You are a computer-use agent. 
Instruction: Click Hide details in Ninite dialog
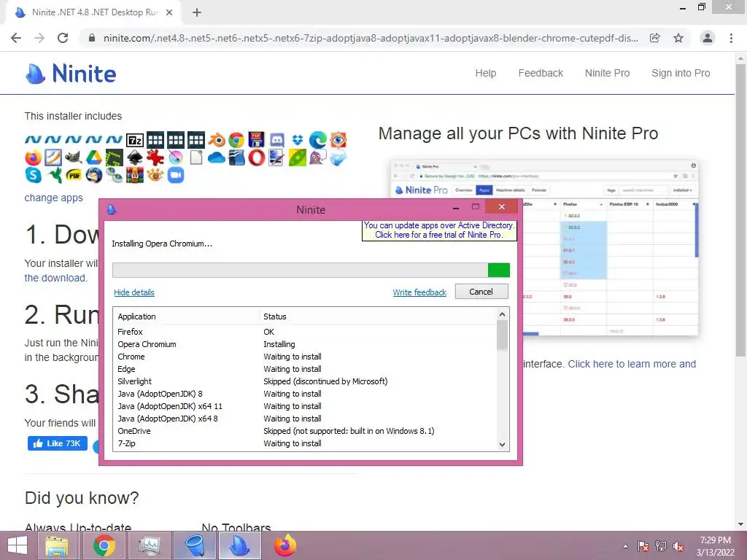pos(134,292)
